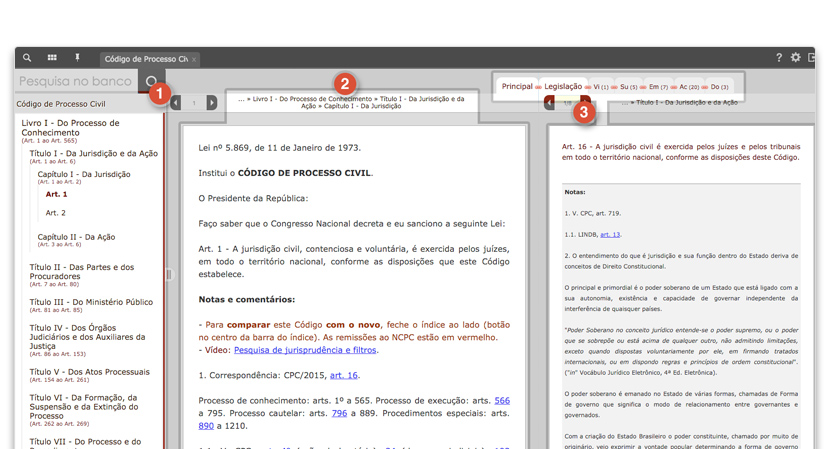Image resolution: width=830 pixels, height=449 pixels.
Task: Run search with the search button beside Pesquisa
Action: pos(152,81)
